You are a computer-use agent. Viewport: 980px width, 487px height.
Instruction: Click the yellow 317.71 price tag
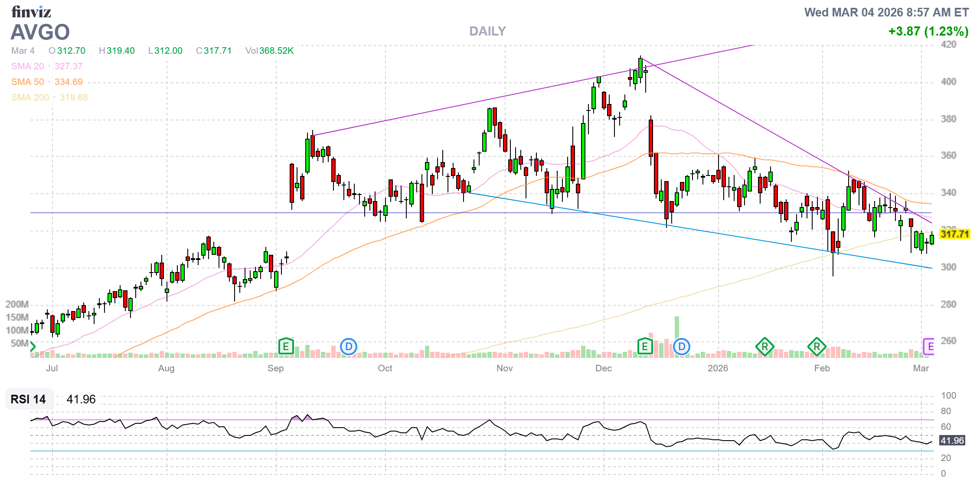point(954,234)
